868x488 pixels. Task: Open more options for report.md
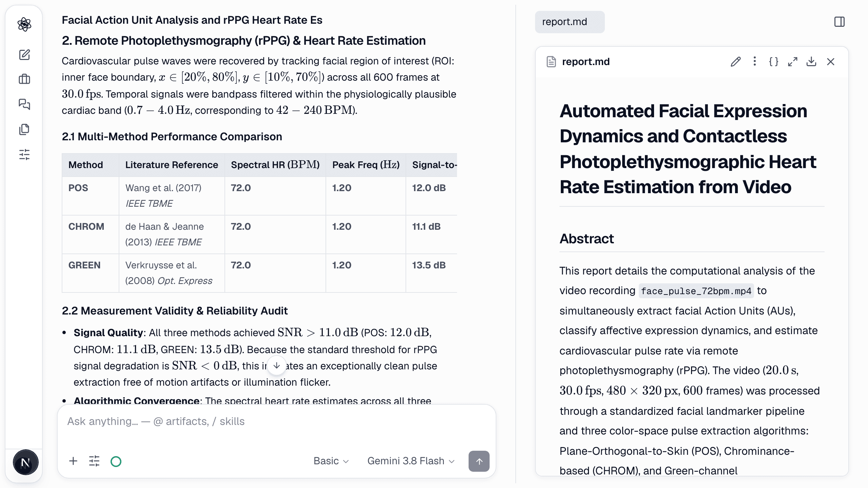[x=754, y=61]
